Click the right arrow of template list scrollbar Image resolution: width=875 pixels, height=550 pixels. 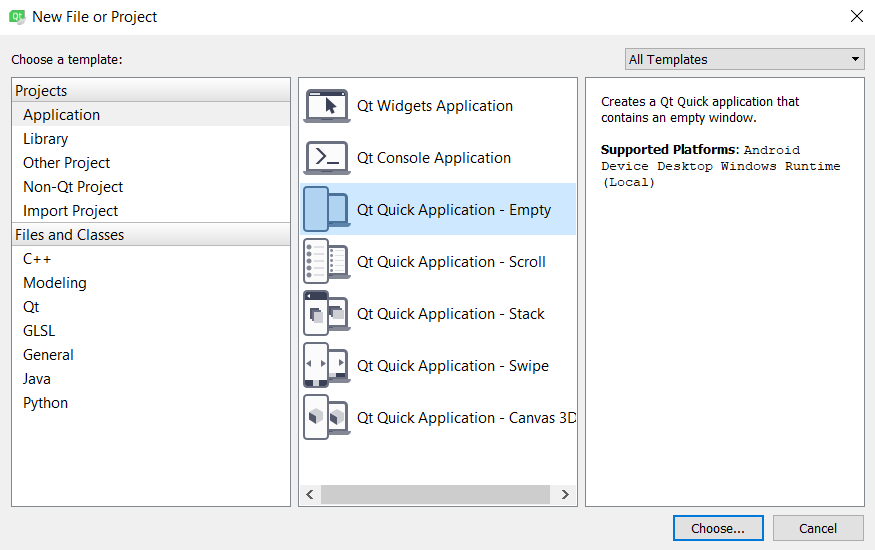coord(565,494)
